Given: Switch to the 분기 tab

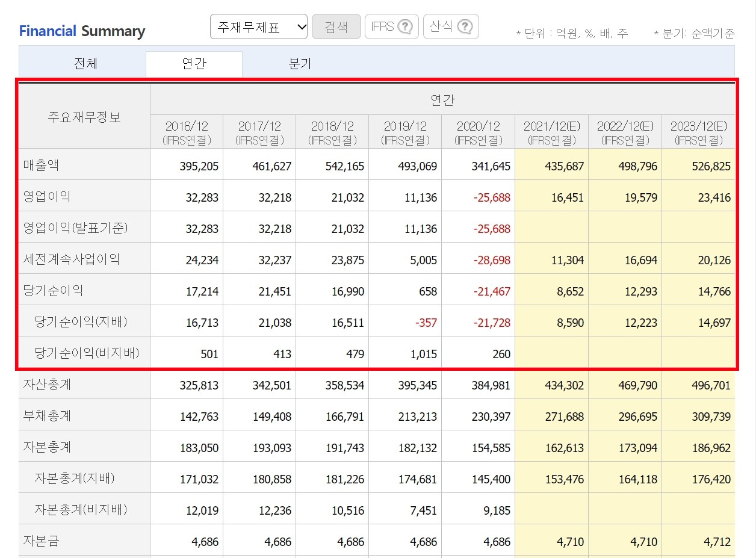Looking at the screenshot, I should [300, 63].
